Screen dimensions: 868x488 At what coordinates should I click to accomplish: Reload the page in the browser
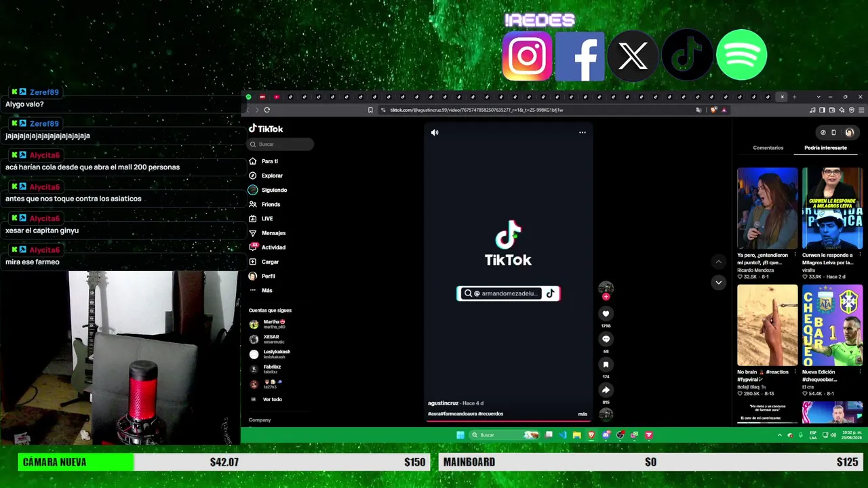click(x=267, y=110)
